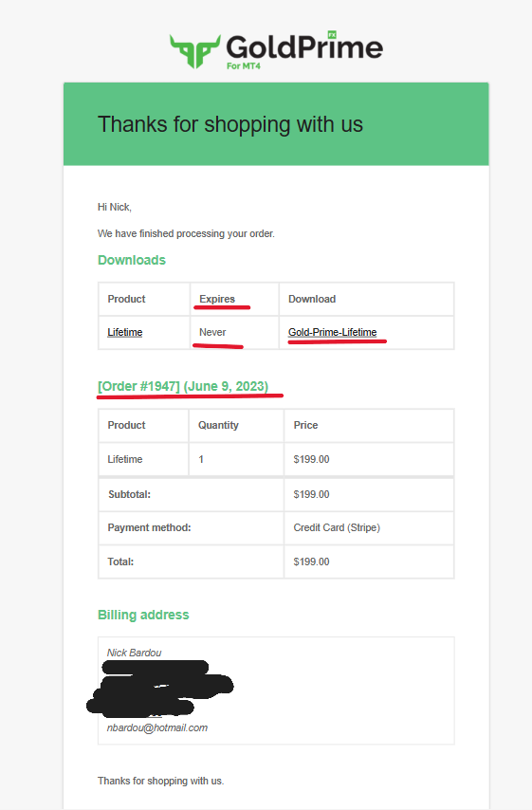Click the GoldPrime bull logo icon
The width and height of the screenshot is (532, 810).
[x=195, y=51]
